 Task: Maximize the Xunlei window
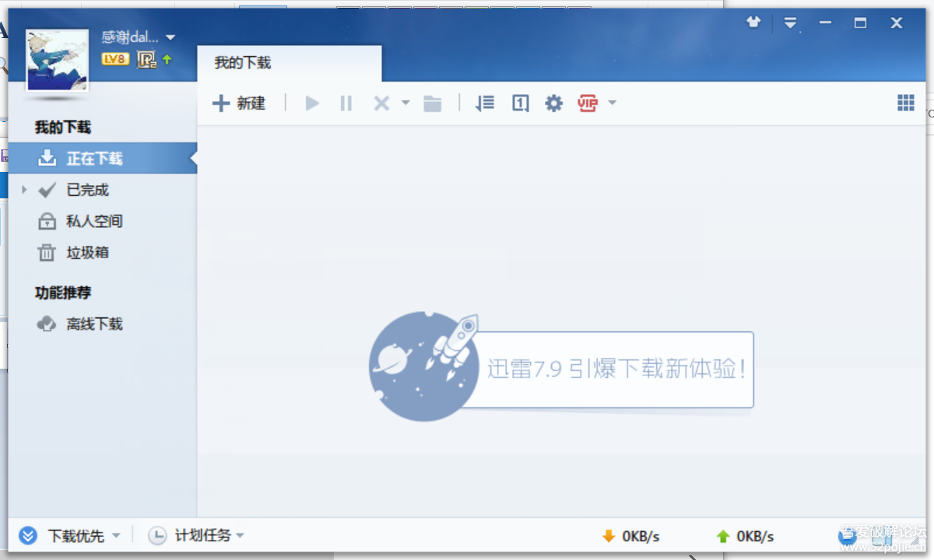click(860, 23)
